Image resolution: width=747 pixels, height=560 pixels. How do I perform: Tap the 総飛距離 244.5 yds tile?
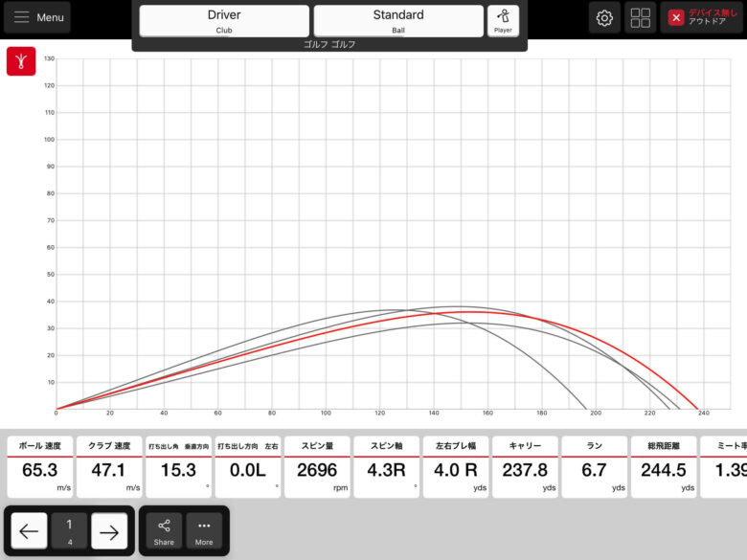pos(664,467)
